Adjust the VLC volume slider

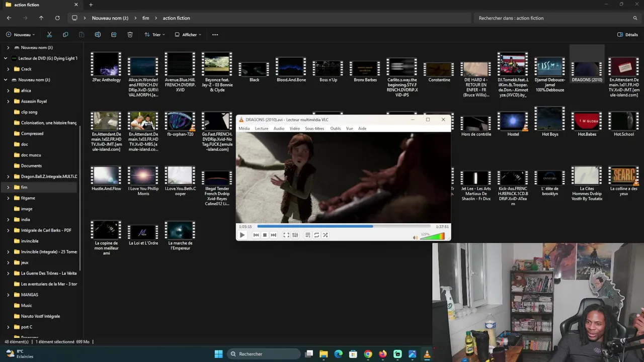432,236
